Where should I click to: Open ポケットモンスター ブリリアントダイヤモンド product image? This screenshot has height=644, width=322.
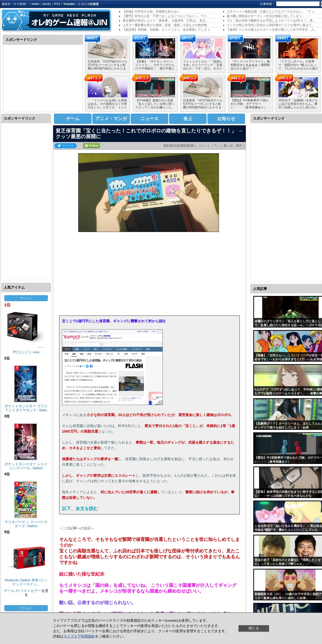[26, 384]
